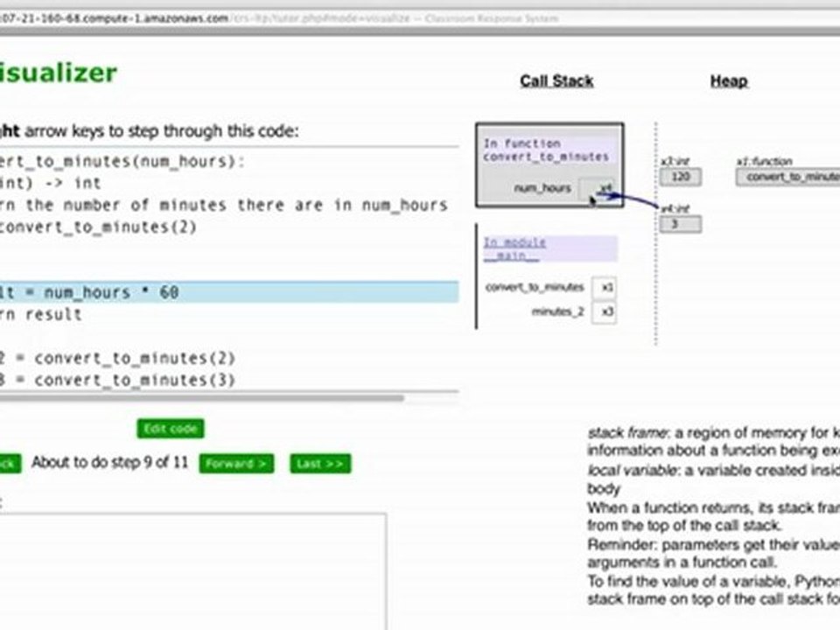This screenshot has width=840, height=630.
Task: Click the 'x3:int' heap label
Action: [675, 161]
